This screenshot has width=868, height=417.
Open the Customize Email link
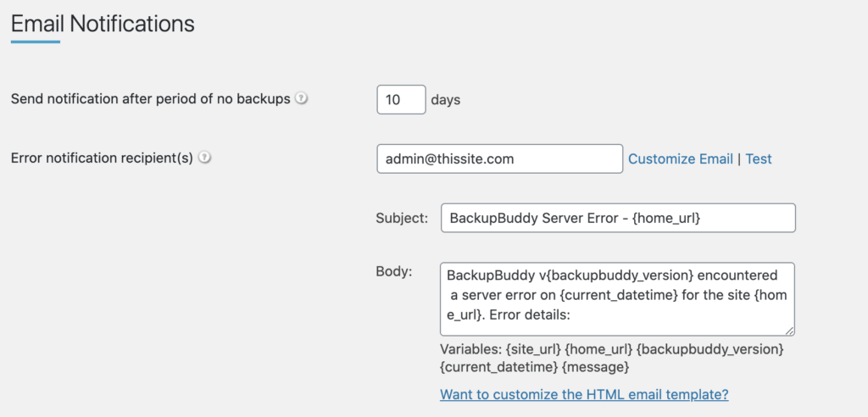click(x=681, y=159)
